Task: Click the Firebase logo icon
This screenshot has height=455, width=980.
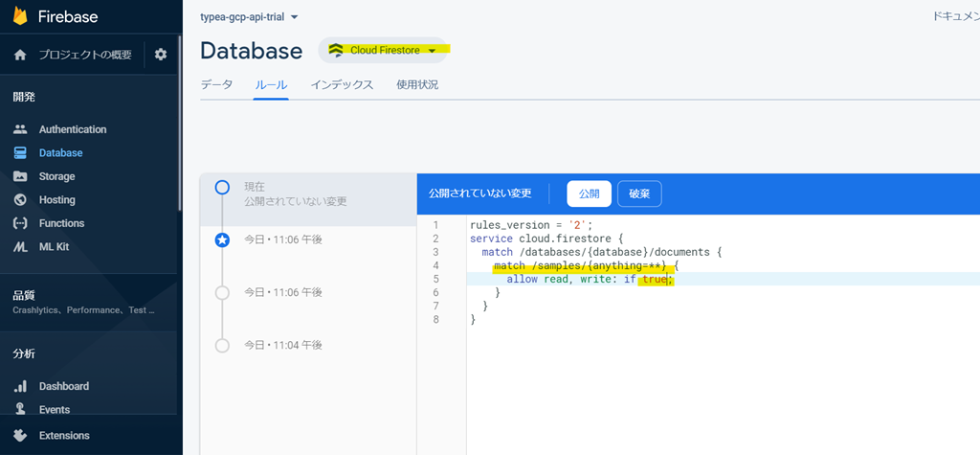Action: pos(19,16)
